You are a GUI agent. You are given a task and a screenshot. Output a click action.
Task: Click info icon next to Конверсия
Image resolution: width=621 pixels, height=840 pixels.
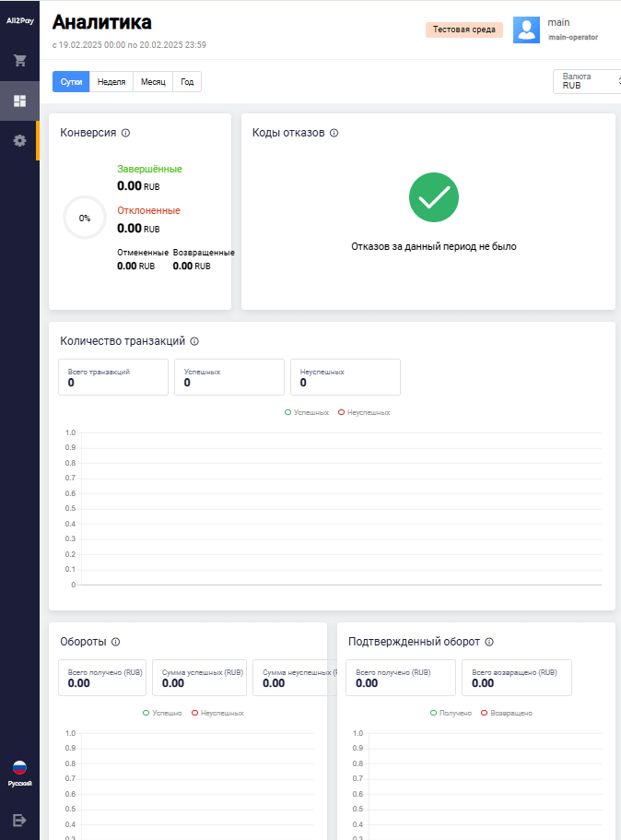point(125,133)
